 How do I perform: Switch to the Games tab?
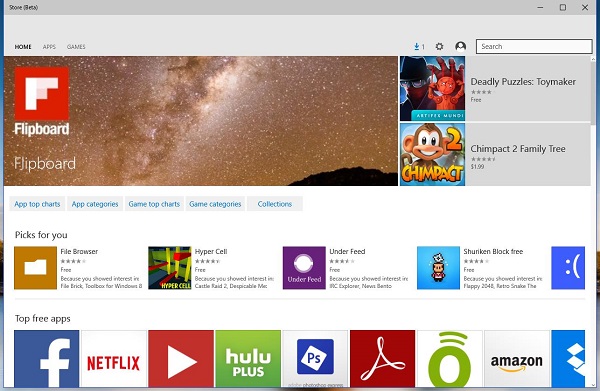click(76, 47)
